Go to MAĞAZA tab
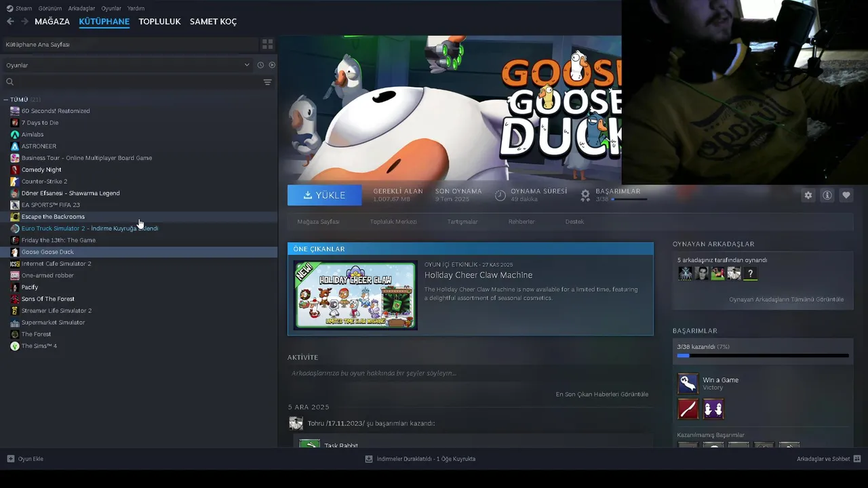This screenshot has width=868, height=488. [52, 22]
